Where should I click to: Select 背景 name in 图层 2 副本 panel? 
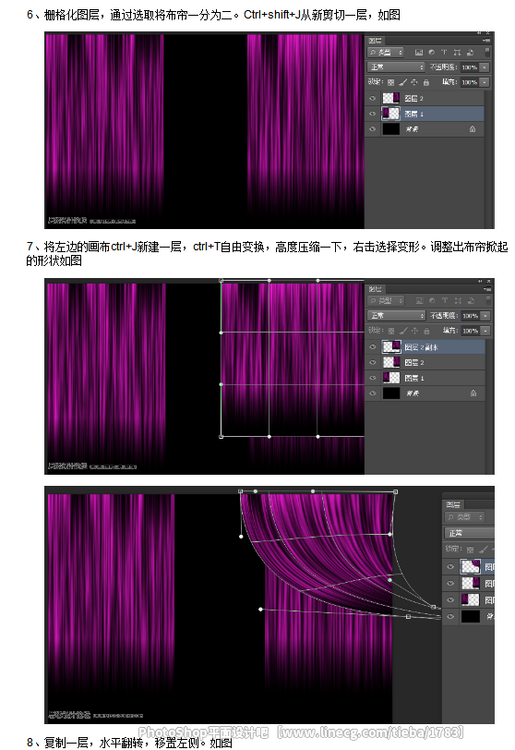point(413,394)
